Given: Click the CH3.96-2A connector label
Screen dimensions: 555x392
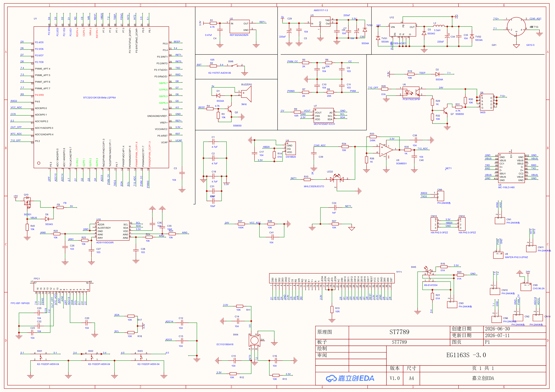Looking at the screenshot, I should 539,288.
